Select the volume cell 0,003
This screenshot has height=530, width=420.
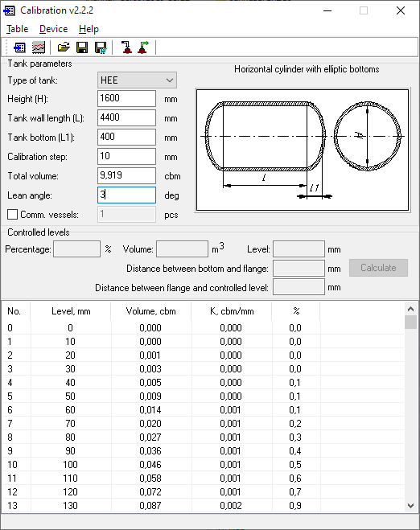tap(150, 369)
